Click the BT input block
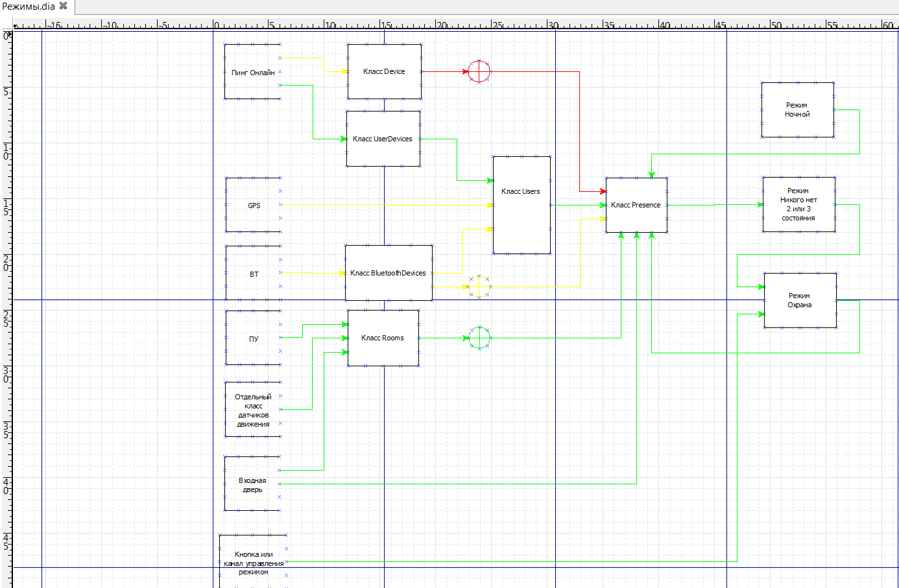Image resolution: width=899 pixels, height=588 pixels. (254, 274)
